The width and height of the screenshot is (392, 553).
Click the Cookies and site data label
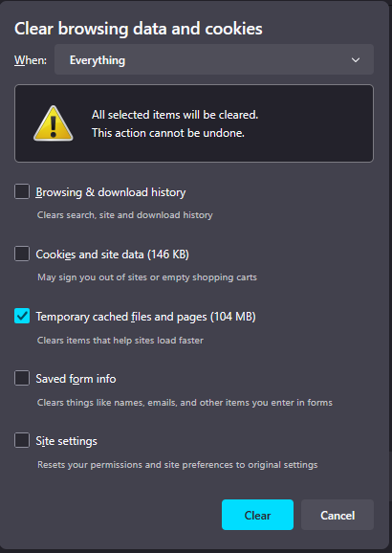click(113, 254)
